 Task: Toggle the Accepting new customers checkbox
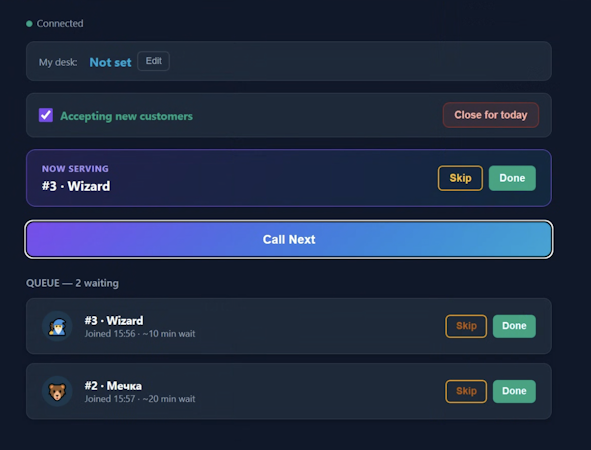(46, 115)
